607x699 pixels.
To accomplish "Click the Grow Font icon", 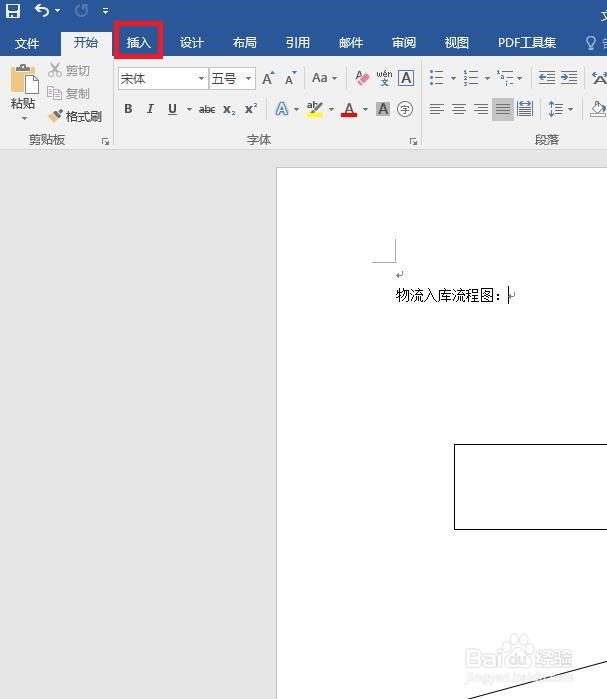I will pyautogui.click(x=268, y=78).
